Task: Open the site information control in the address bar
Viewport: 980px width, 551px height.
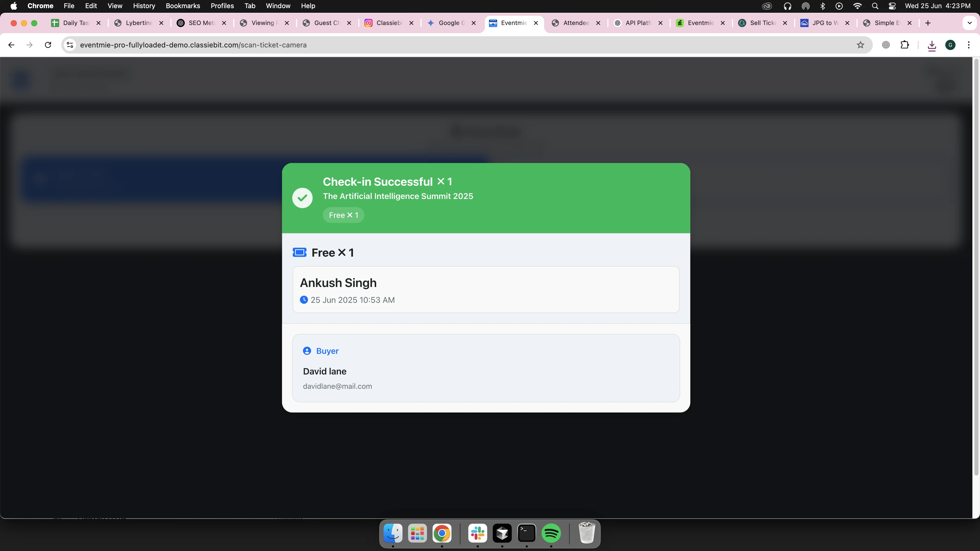Action: click(x=70, y=45)
